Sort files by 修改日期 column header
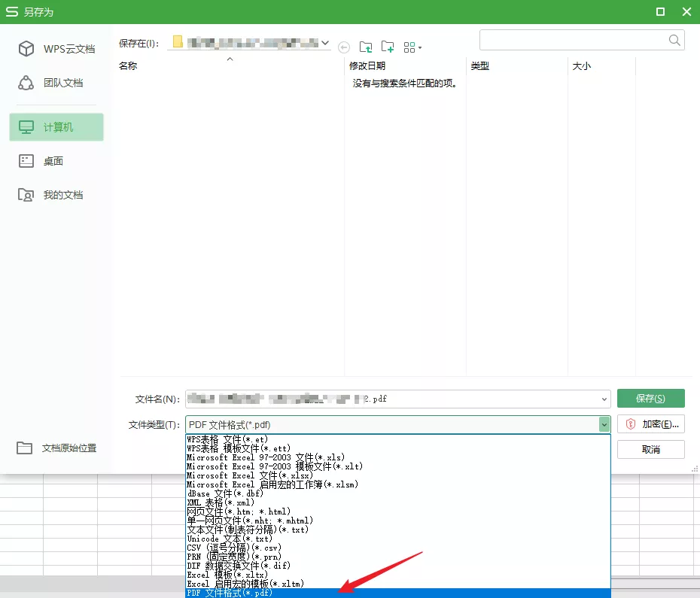 click(367, 66)
